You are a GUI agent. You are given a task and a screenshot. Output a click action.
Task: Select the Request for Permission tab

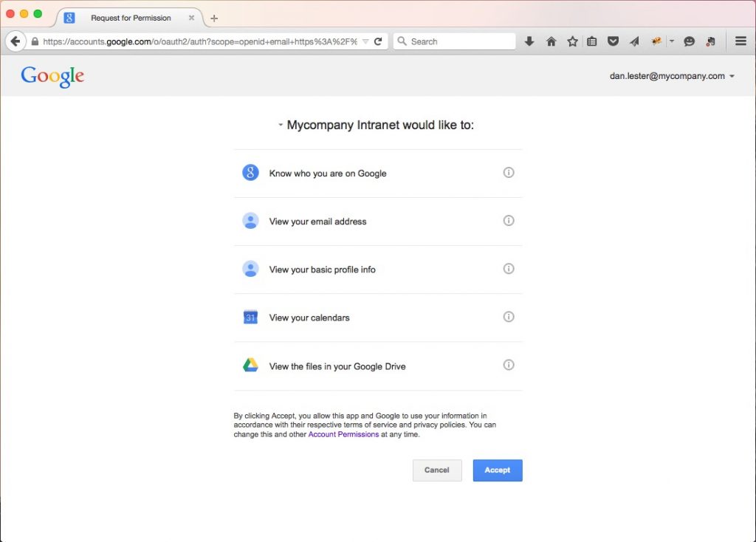[131, 18]
